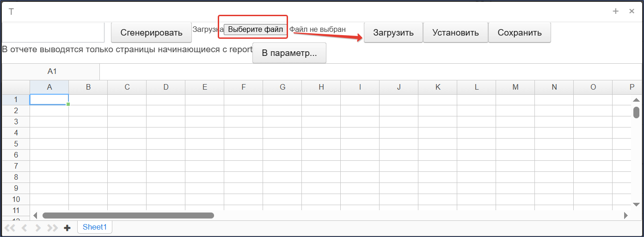This screenshot has width=644, height=237.
Task: Select row 6 header
Action: click(16, 155)
